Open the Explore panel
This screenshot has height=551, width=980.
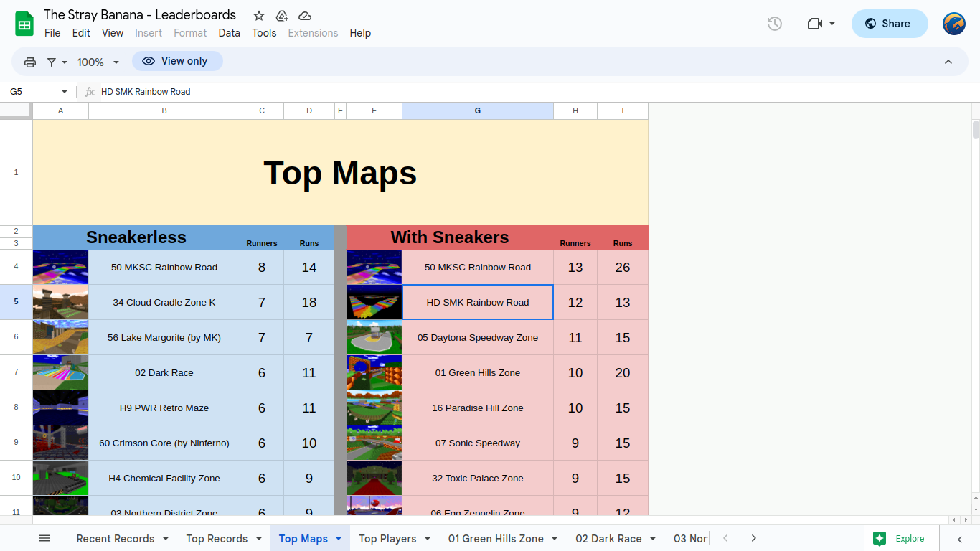pos(899,539)
